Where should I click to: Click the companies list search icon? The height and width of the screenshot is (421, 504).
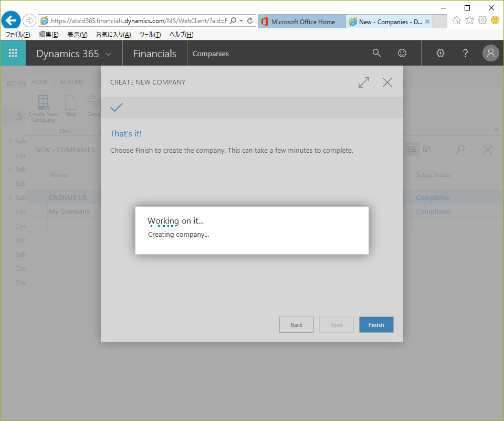click(x=460, y=150)
